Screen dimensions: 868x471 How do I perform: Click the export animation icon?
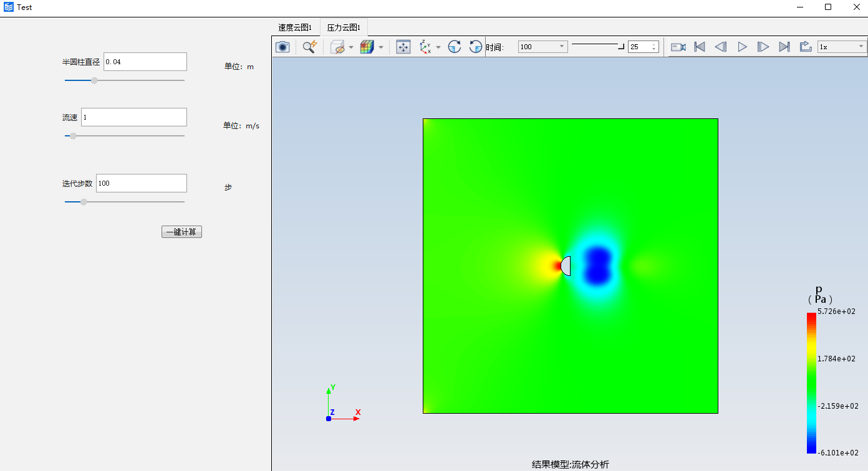pos(805,47)
